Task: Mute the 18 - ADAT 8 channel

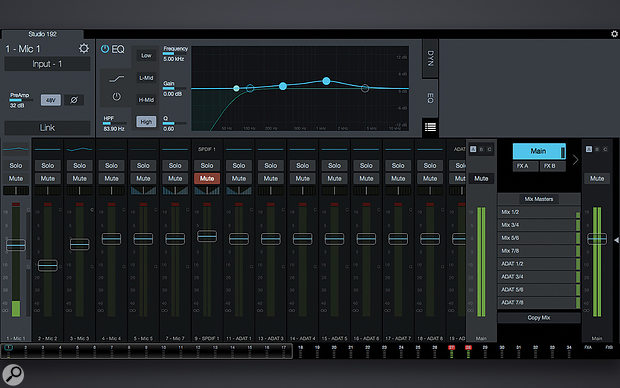Action: (x=430, y=178)
